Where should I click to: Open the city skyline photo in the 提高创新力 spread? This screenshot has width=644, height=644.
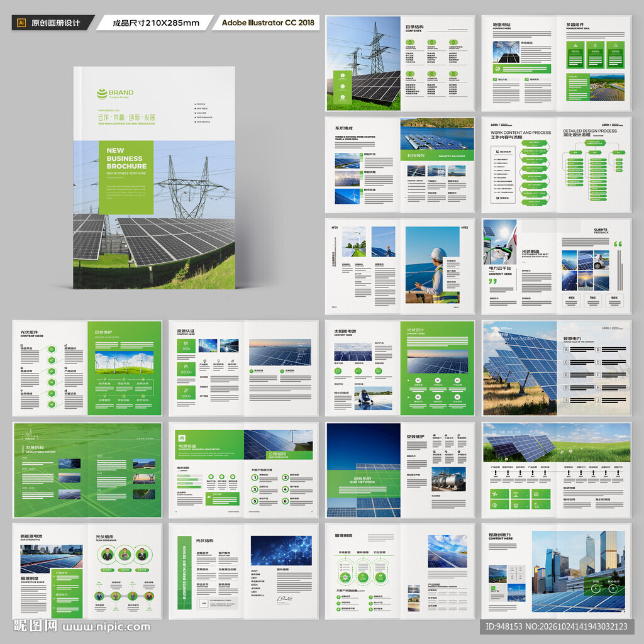point(579,571)
